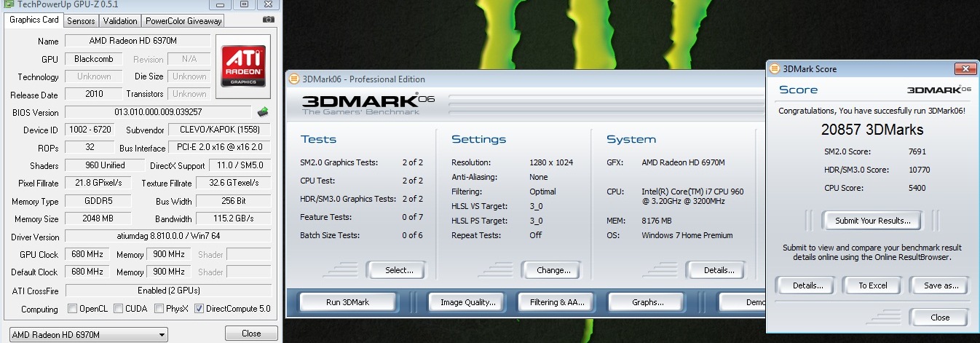
Task: Click 3DMark Score window title icon
Action: pos(775,69)
